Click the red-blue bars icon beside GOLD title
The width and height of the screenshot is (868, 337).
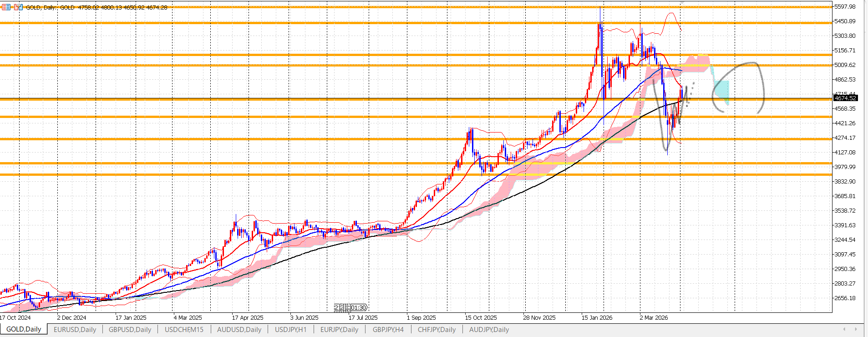tap(18, 7)
